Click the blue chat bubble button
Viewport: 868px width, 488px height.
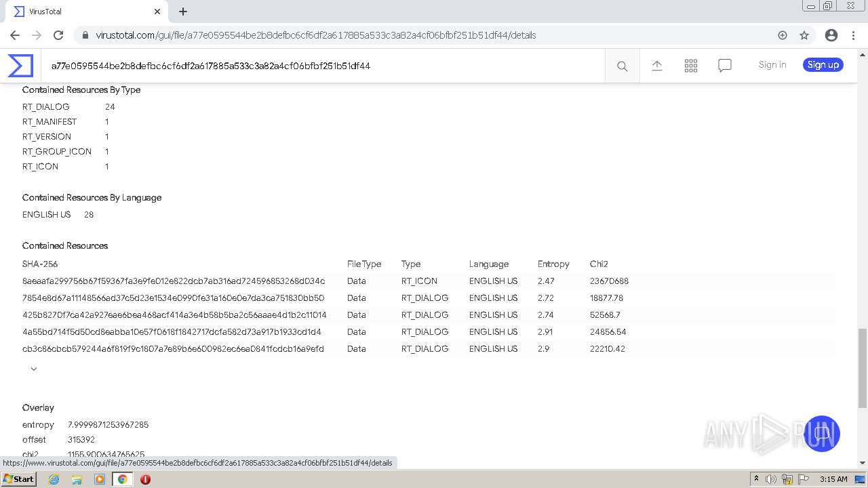pos(822,434)
